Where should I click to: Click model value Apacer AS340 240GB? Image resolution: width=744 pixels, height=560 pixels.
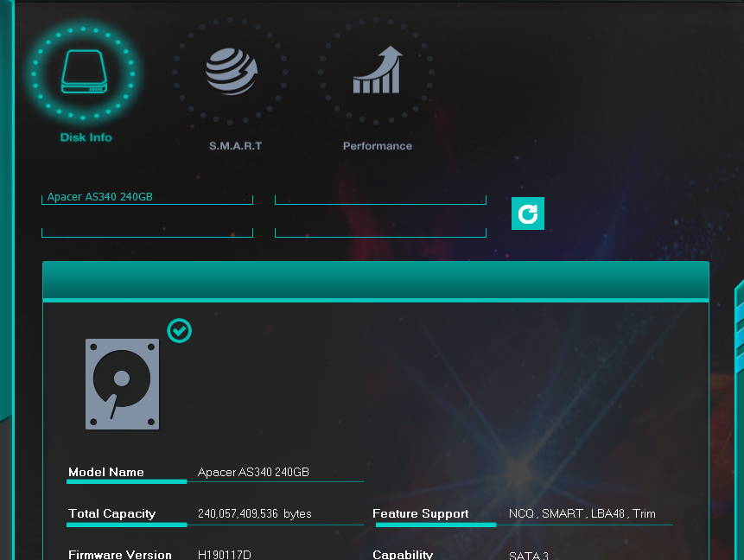[253, 472]
